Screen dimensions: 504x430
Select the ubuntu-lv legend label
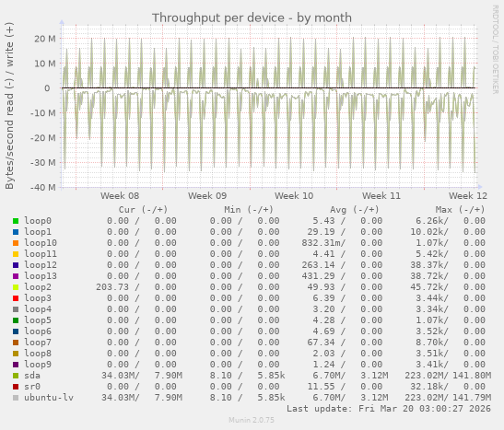(x=49, y=398)
